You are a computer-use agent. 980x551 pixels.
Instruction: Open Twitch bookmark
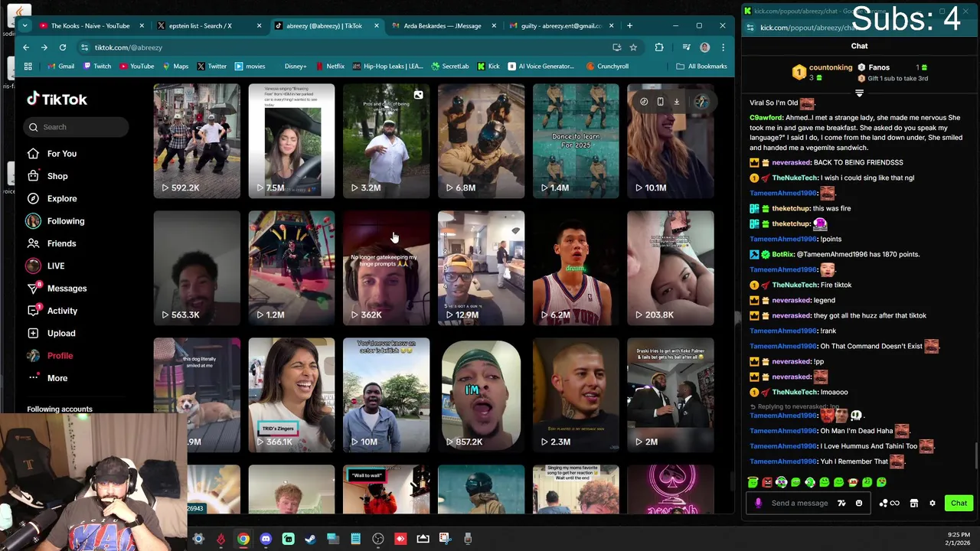coord(96,67)
